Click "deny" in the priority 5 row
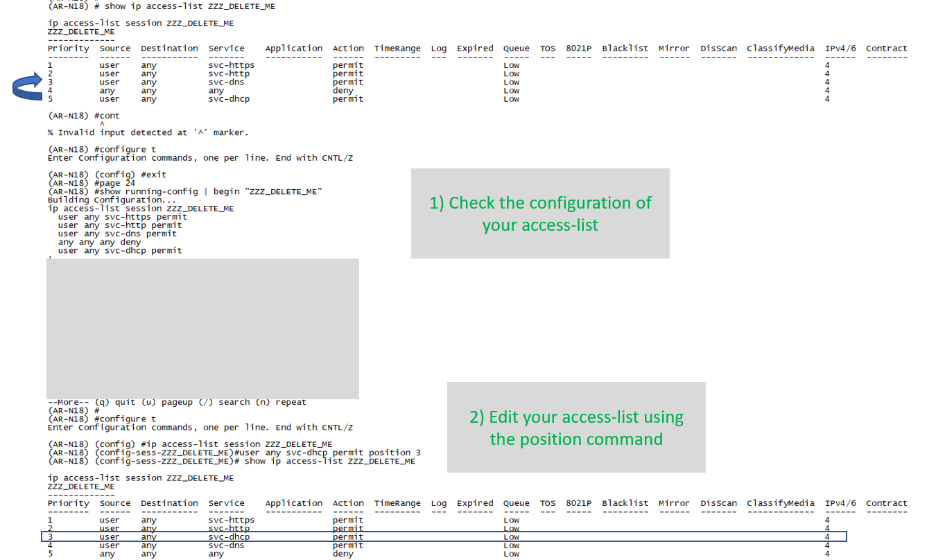This screenshot has width=936, height=560. 343,554
